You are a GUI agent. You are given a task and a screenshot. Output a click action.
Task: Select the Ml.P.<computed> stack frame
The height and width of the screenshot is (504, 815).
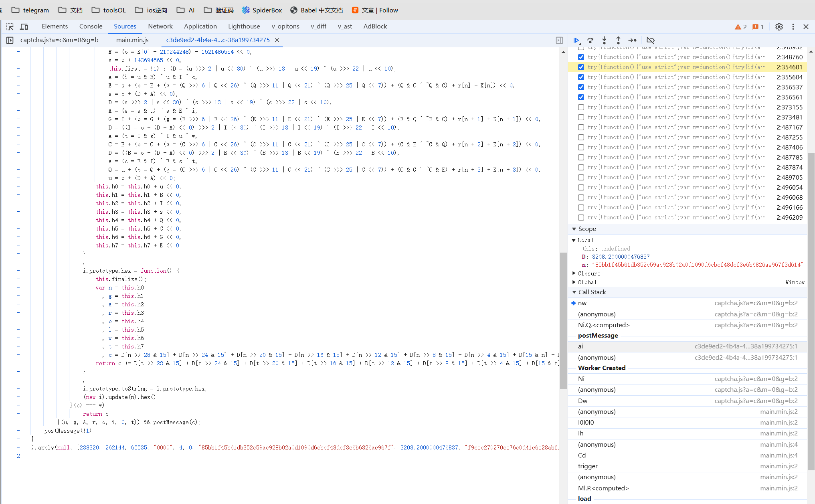[688, 488]
